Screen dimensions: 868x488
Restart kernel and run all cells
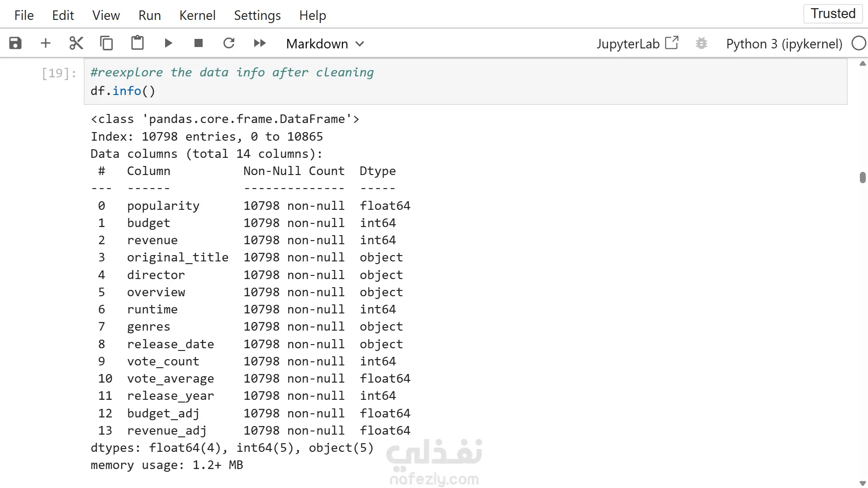click(260, 43)
